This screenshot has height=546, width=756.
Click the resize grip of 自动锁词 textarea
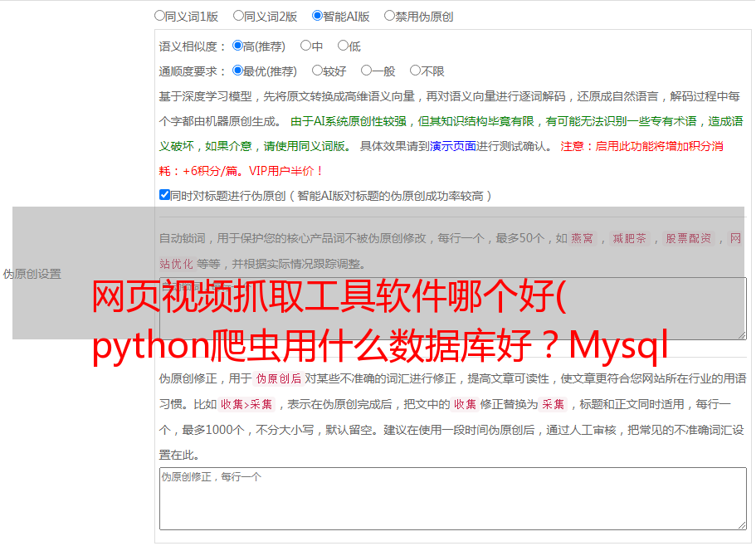pos(742,335)
